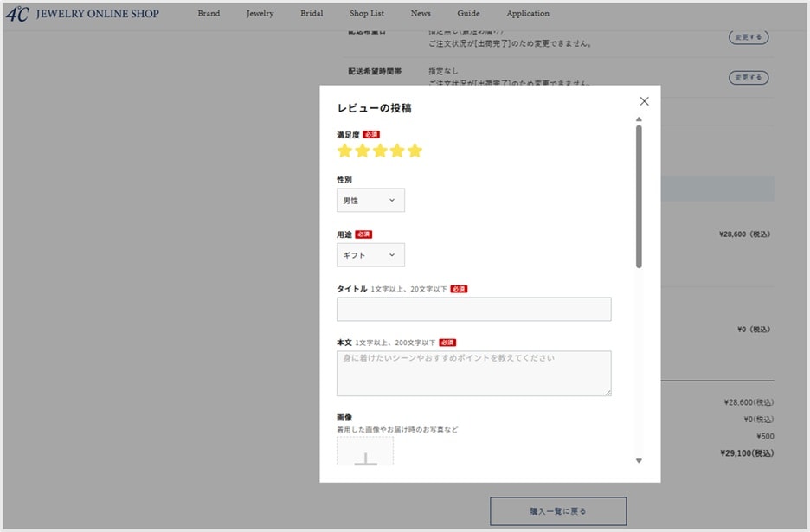Click the ¥500 amount text
The height and width of the screenshot is (532, 810).
765,437
